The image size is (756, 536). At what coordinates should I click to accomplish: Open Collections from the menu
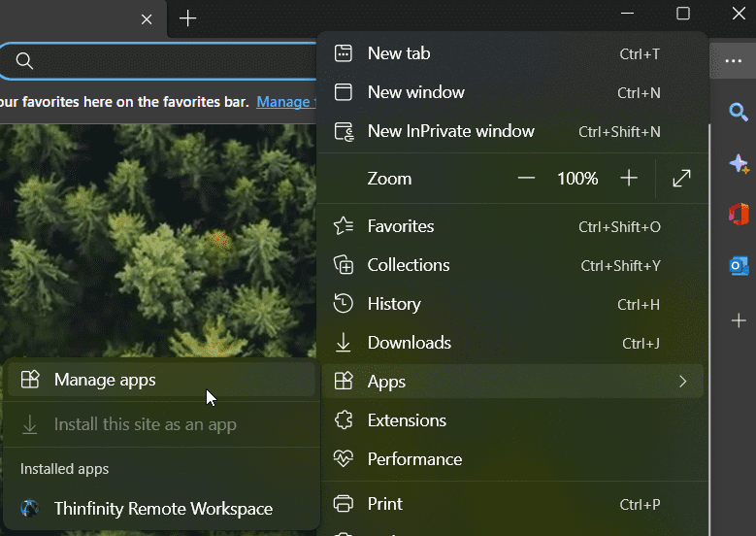click(513, 265)
